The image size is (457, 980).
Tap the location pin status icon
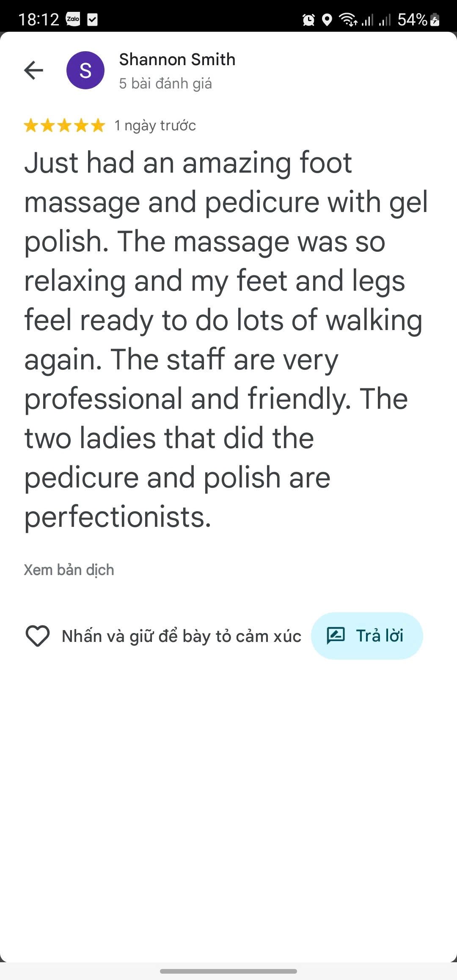pos(327,20)
